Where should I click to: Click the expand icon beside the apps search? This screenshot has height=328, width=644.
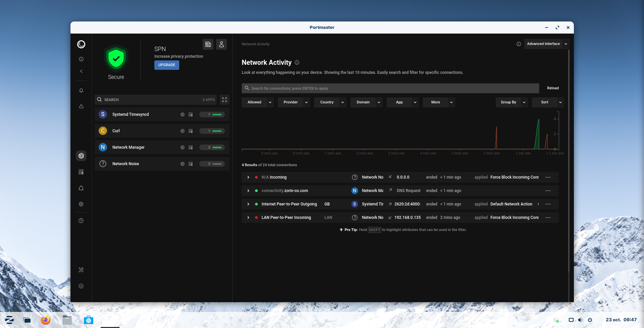coord(225,100)
